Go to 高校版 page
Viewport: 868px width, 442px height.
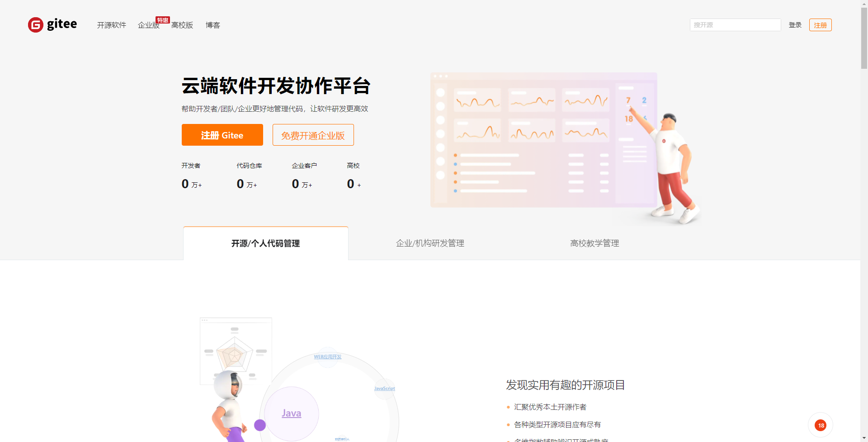click(x=182, y=25)
